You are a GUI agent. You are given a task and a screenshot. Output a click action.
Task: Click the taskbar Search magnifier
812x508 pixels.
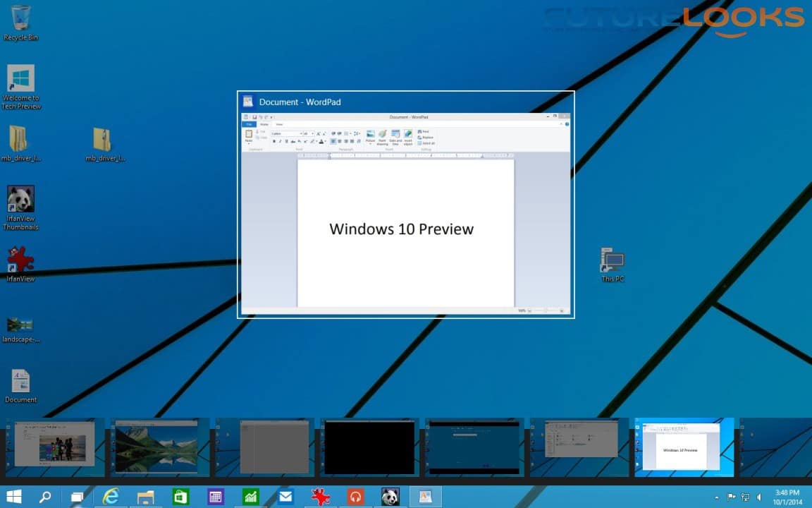[45, 497]
